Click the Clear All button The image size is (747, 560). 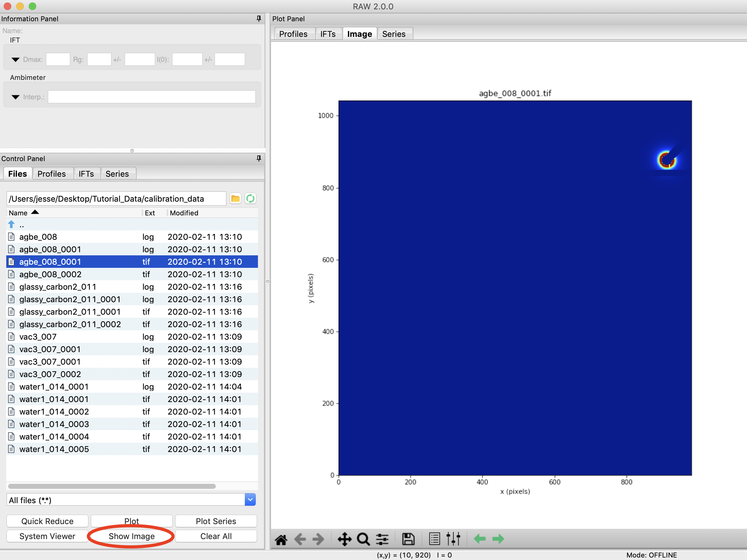coord(216,536)
